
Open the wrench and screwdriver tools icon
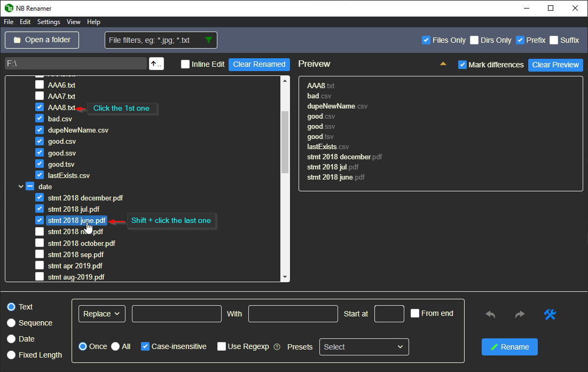pos(550,314)
